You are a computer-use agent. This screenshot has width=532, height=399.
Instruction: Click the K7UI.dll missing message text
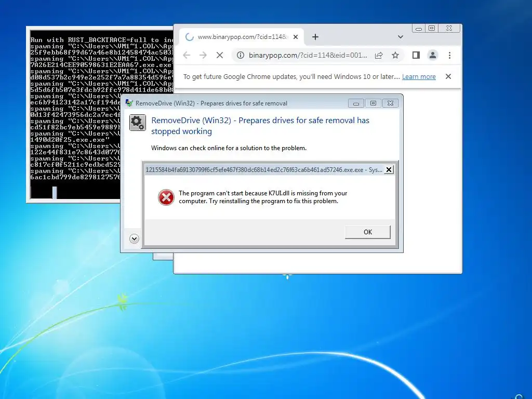point(263,197)
